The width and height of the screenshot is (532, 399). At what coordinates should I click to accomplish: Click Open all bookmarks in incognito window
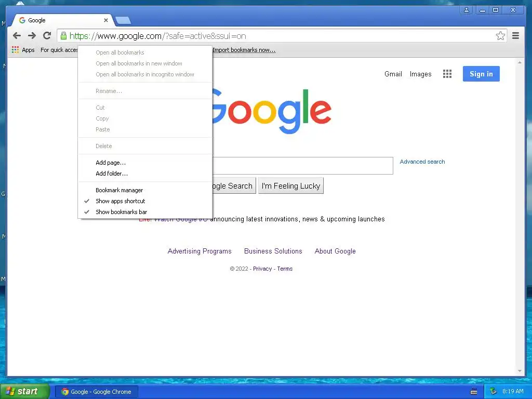tap(145, 74)
